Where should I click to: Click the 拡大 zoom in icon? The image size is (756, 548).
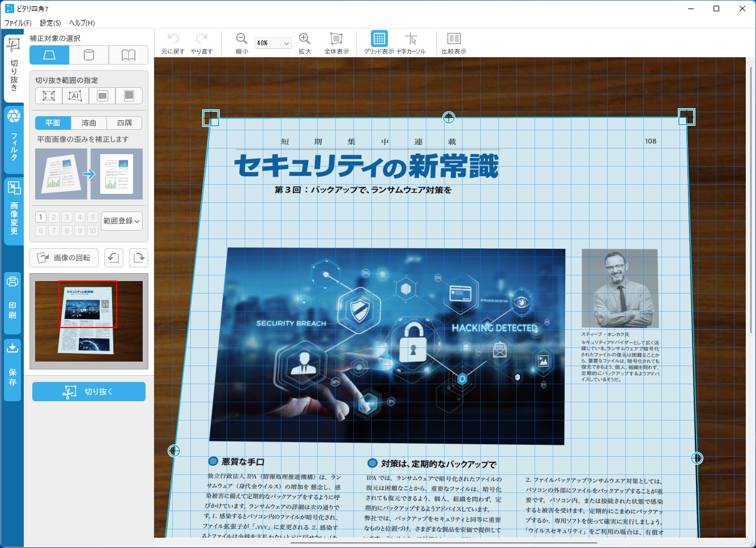pos(305,39)
